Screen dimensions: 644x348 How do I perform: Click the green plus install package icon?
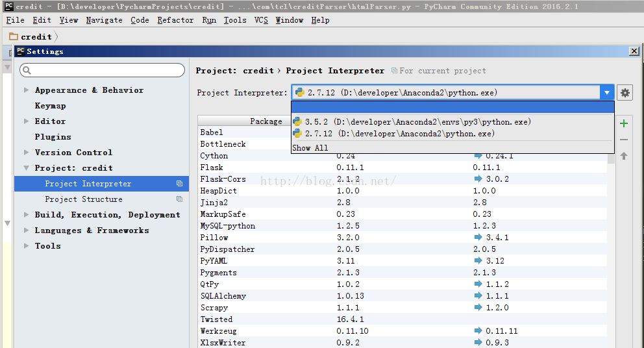point(624,123)
